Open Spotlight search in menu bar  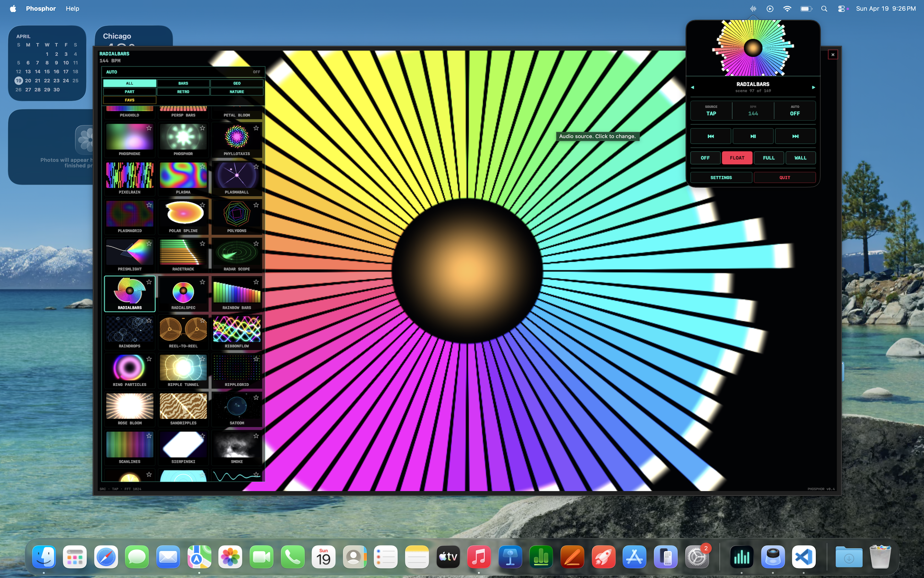click(824, 8)
